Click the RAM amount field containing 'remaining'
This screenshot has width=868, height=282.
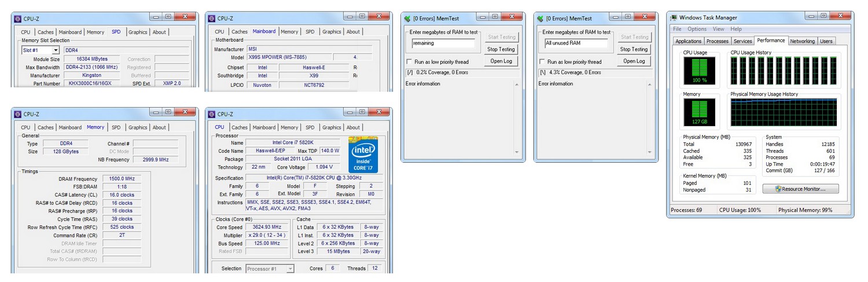click(x=443, y=43)
